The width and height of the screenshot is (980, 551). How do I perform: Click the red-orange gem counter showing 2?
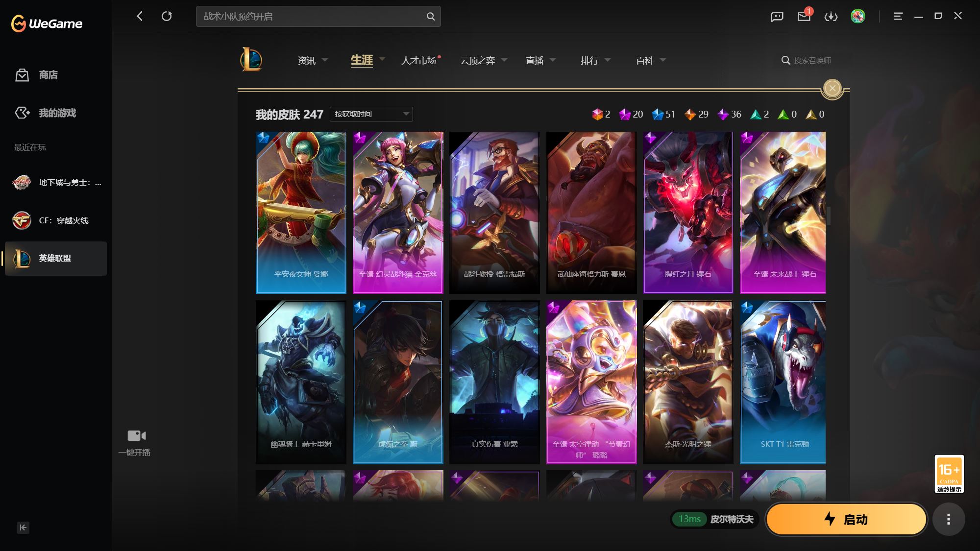(x=601, y=114)
